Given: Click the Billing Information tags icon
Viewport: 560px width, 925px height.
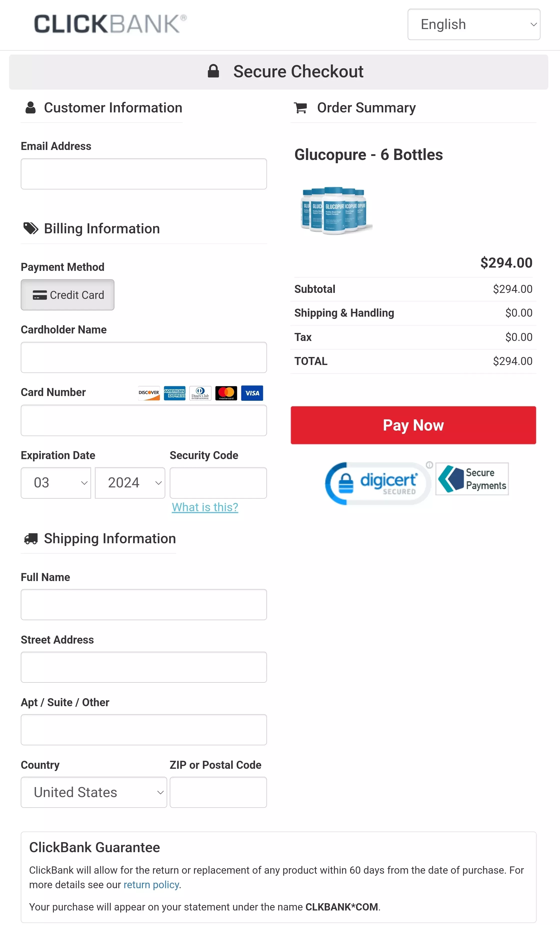Looking at the screenshot, I should (31, 228).
